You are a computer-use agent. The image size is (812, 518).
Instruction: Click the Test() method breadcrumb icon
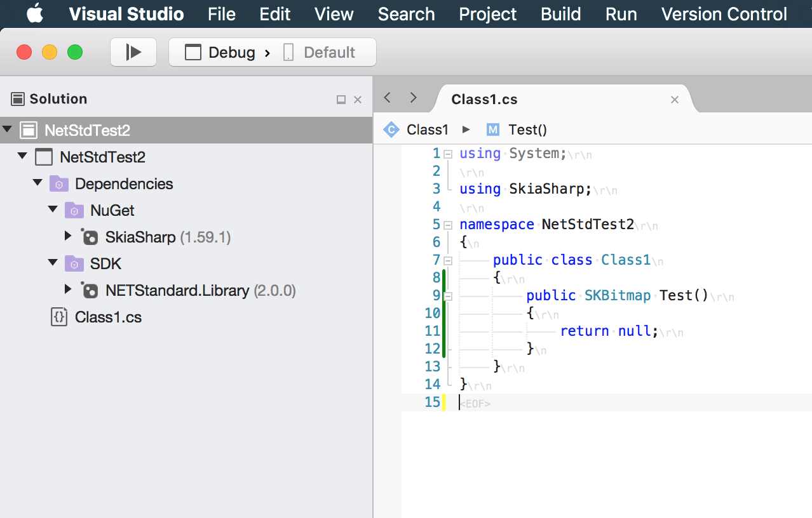pyautogui.click(x=492, y=129)
